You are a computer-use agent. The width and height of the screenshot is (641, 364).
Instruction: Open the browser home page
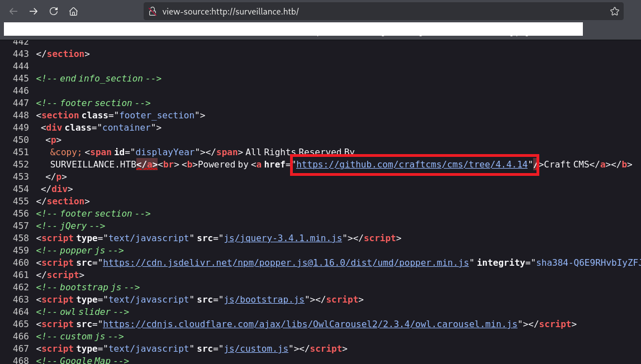click(73, 11)
